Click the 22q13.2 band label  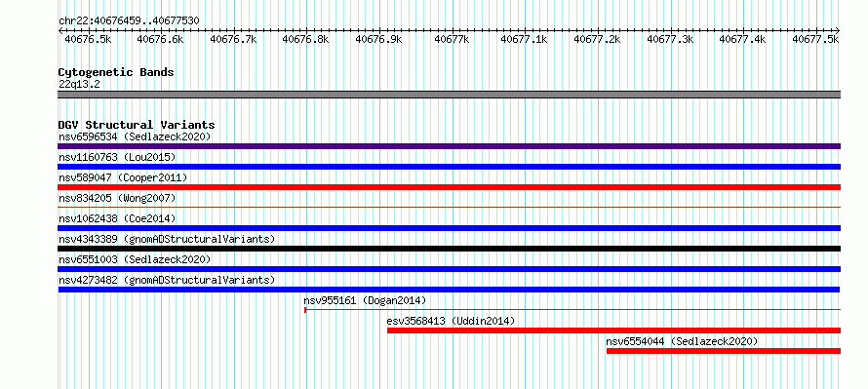tap(79, 84)
